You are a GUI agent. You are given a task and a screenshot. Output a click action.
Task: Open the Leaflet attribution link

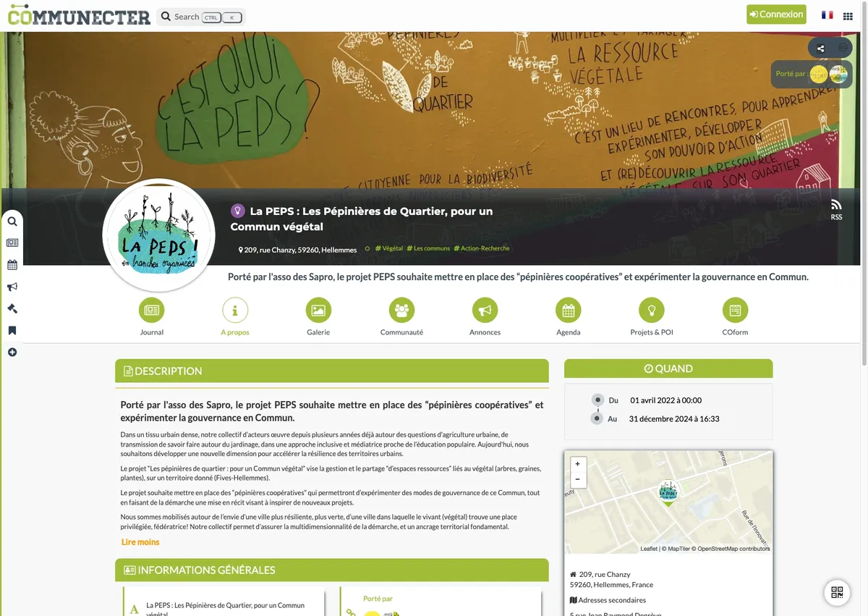[x=649, y=549]
